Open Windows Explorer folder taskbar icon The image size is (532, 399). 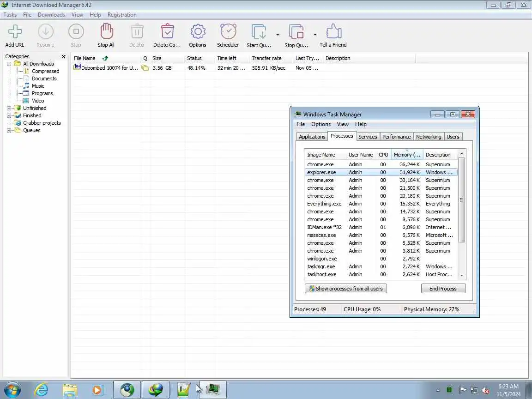[70, 390]
